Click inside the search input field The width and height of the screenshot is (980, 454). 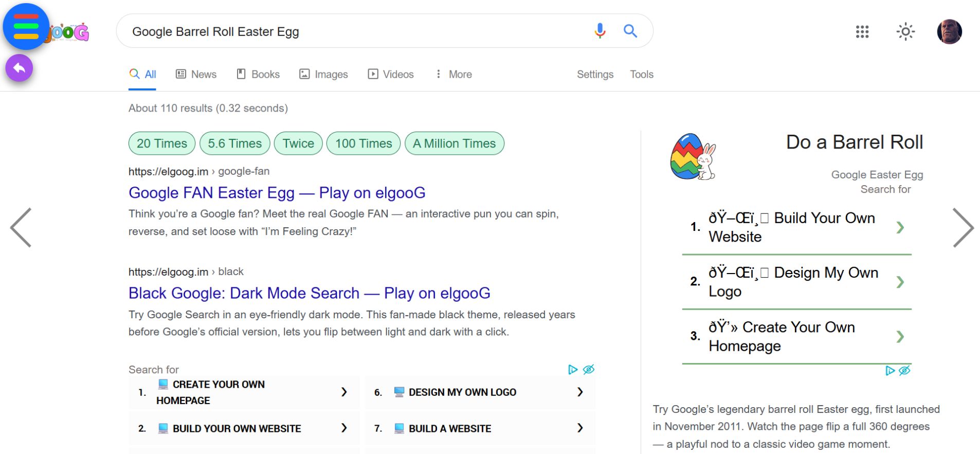[x=355, y=31]
